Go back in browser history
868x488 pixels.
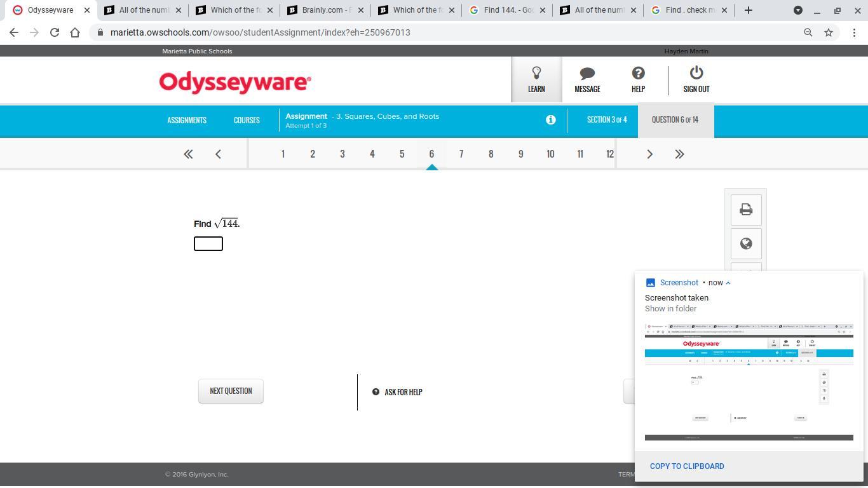pyautogui.click(x=14, y=32)
